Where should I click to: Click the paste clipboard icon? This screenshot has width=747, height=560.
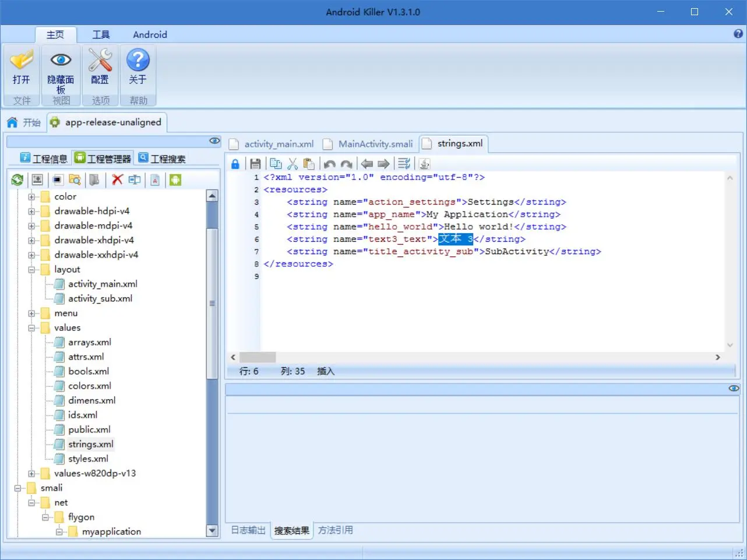click(309, 164)
